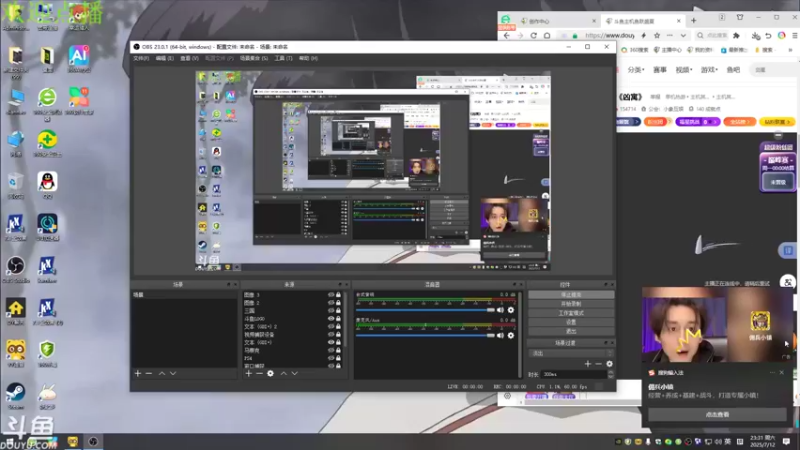Open browser home page icon

(x=547, y=36)
